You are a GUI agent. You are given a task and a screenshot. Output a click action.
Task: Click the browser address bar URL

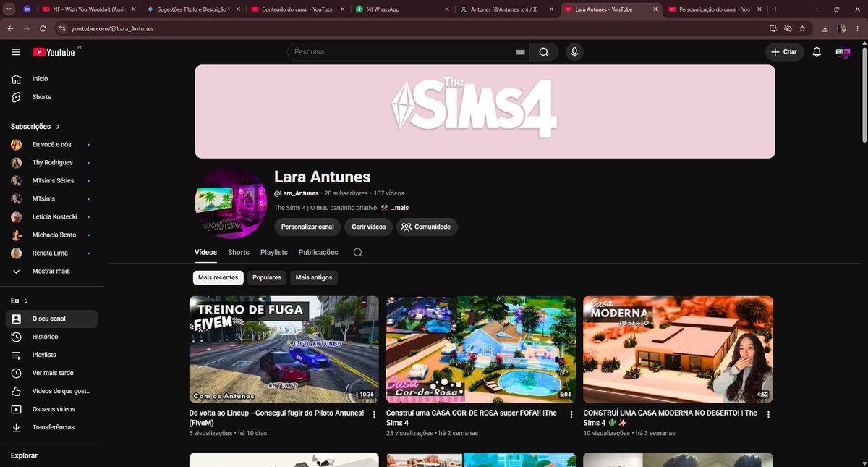(x=113, y=28)
